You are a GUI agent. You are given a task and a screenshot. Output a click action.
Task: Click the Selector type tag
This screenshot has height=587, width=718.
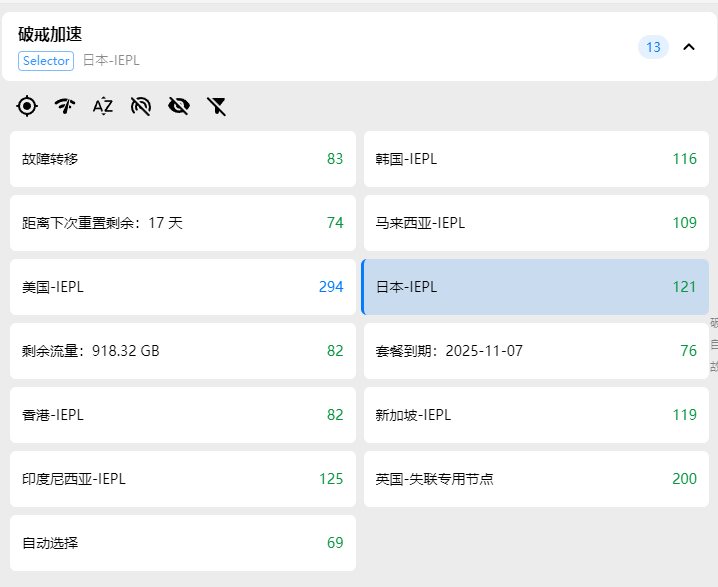[x=46, y=61]
